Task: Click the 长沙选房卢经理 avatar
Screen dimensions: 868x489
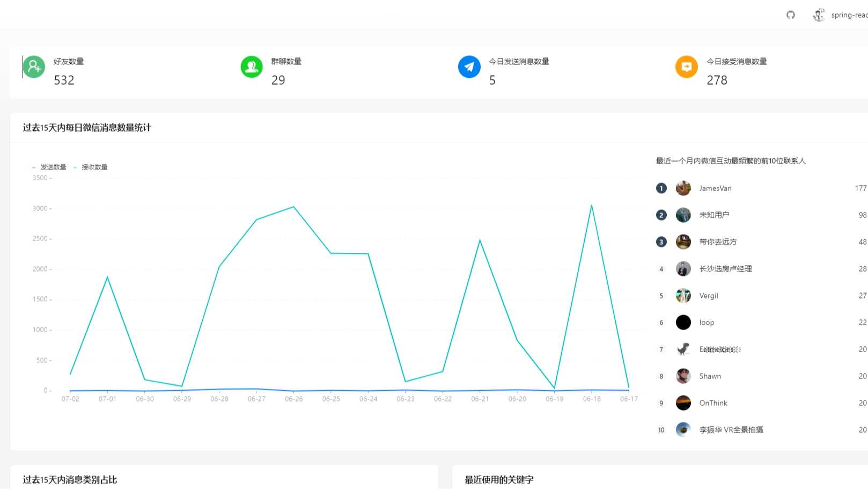Action: tap(683, 268)
